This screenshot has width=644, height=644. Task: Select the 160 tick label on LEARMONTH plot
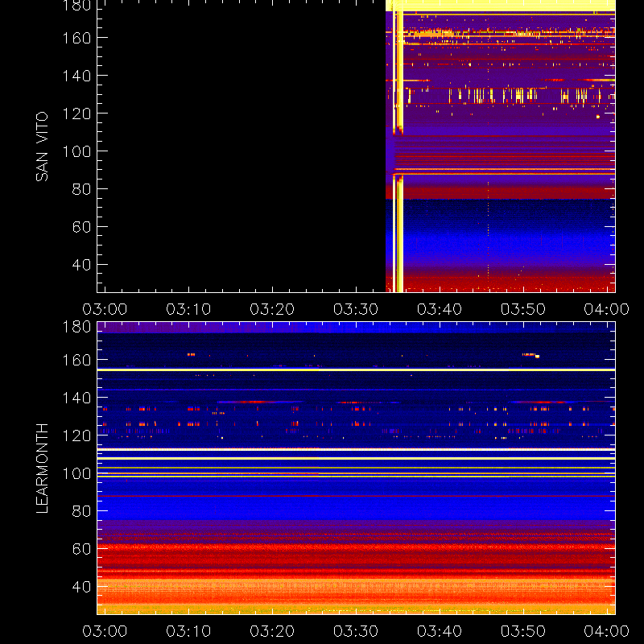[76, 360]
